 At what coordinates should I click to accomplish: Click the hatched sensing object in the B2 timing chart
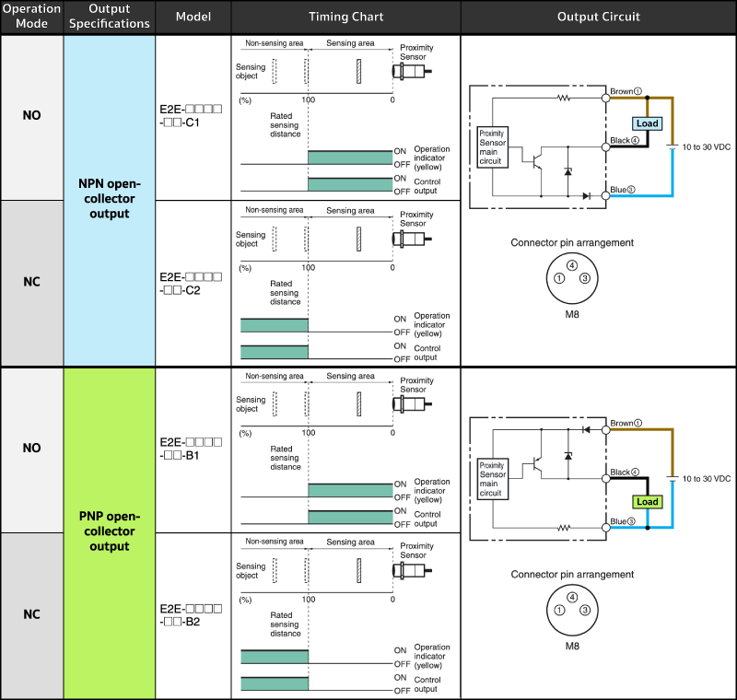358,570
